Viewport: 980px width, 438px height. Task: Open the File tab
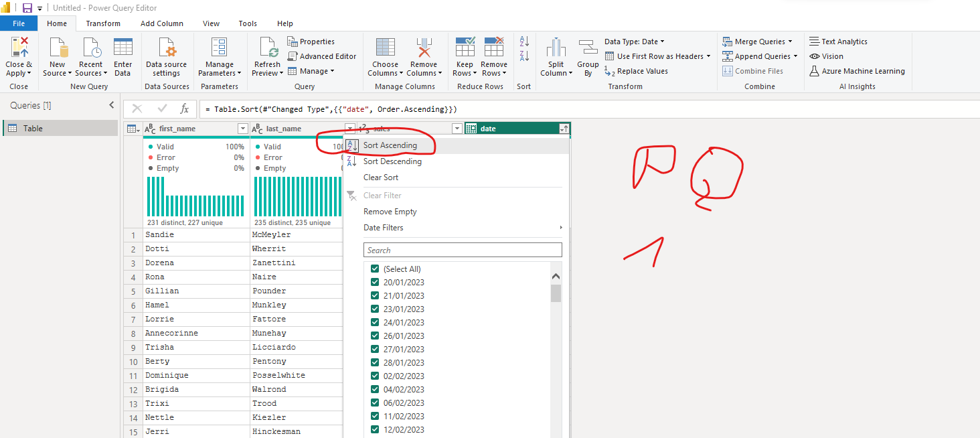pyautogui.click(x=19, y=23)
